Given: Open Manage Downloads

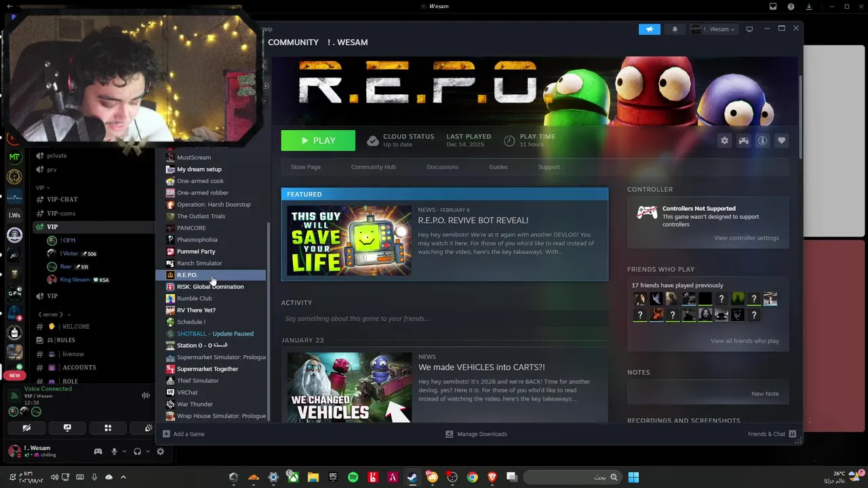Looking at the screenshot, I should (476, 434).
